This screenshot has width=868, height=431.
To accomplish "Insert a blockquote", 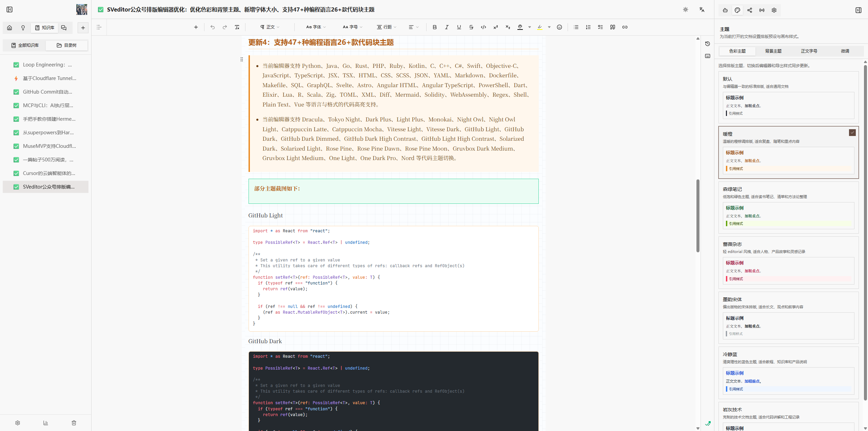I will tap(613, 27).
